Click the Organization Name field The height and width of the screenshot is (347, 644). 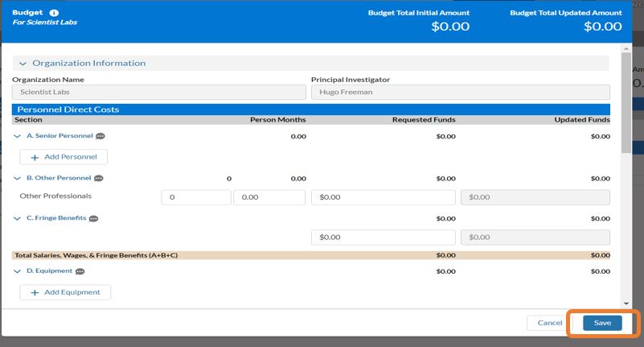(x=158, y=93)
